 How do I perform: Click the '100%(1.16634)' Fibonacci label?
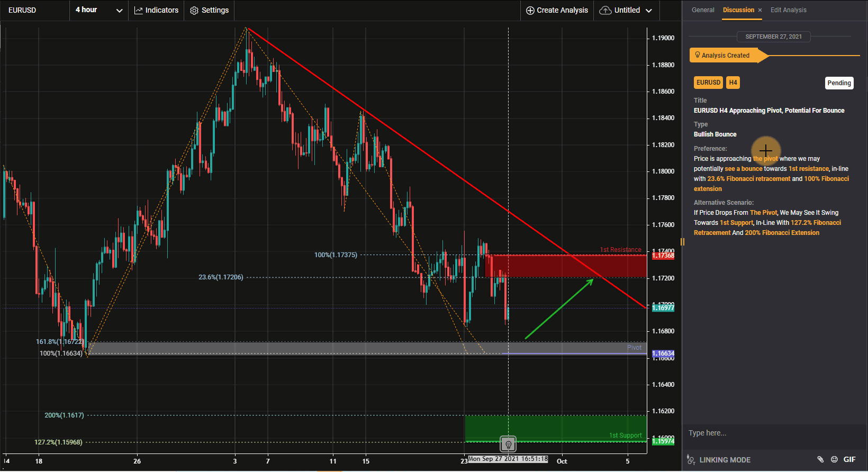pyautogui.click(x=61, y=353)
